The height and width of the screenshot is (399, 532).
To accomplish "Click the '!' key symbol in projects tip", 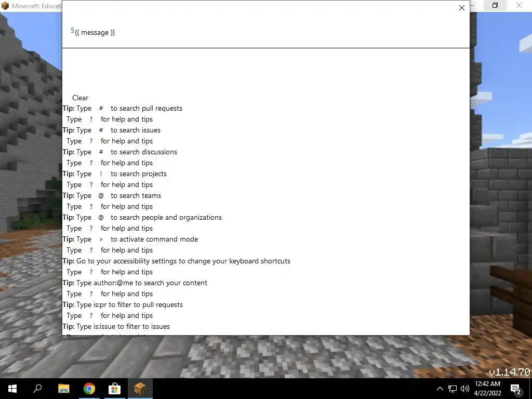I will tap(101, 174).
